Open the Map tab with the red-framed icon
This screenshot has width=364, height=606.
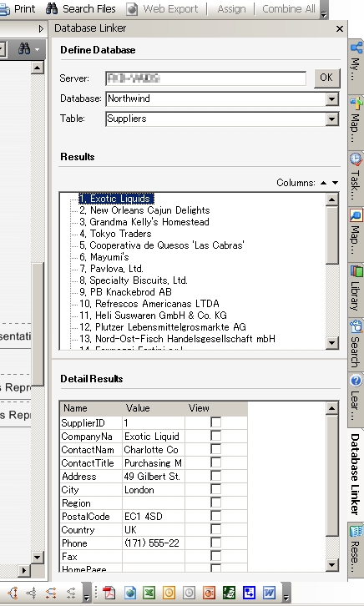pyautogui.click(x=356, y=234)
